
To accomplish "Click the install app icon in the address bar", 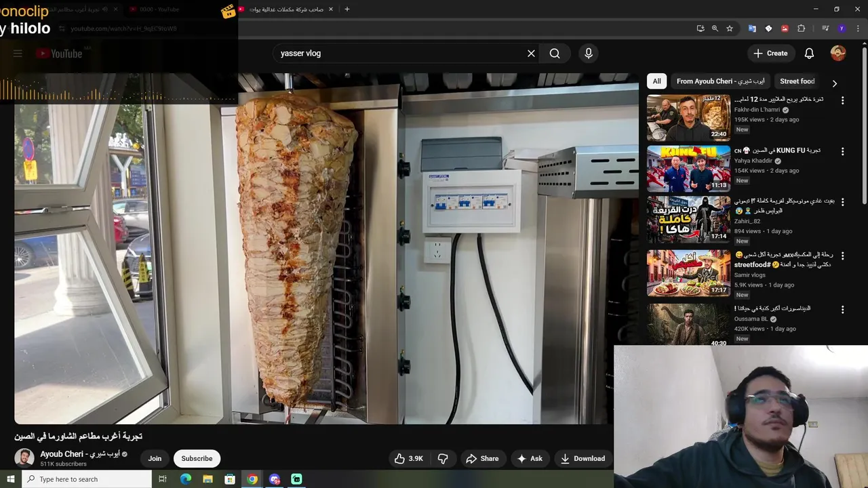I will tap(701, 28).
